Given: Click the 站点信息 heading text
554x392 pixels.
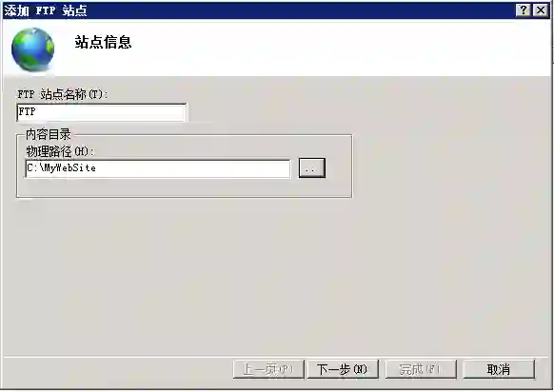Looking at the screenshot, I should pyautogui.click(x=103, y=42).
